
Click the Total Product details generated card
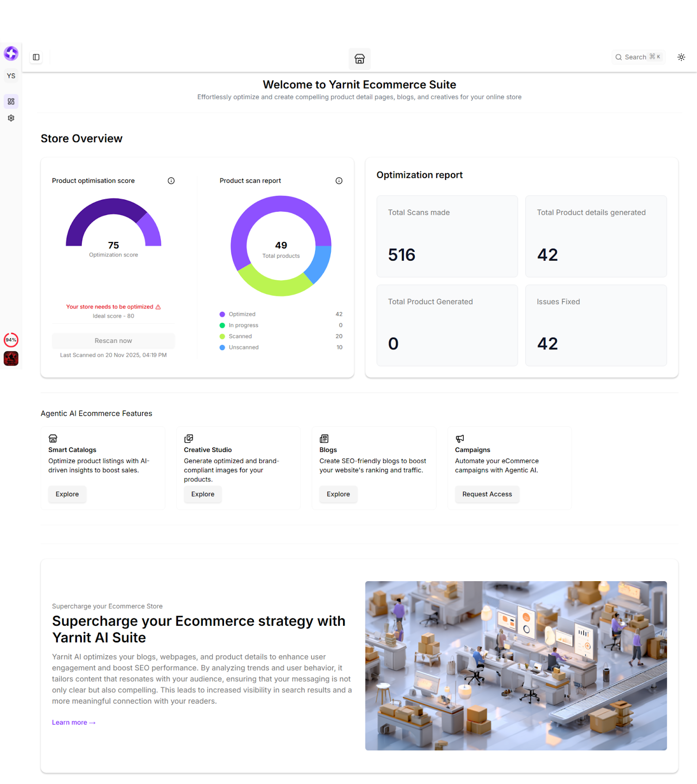[596, 236]
